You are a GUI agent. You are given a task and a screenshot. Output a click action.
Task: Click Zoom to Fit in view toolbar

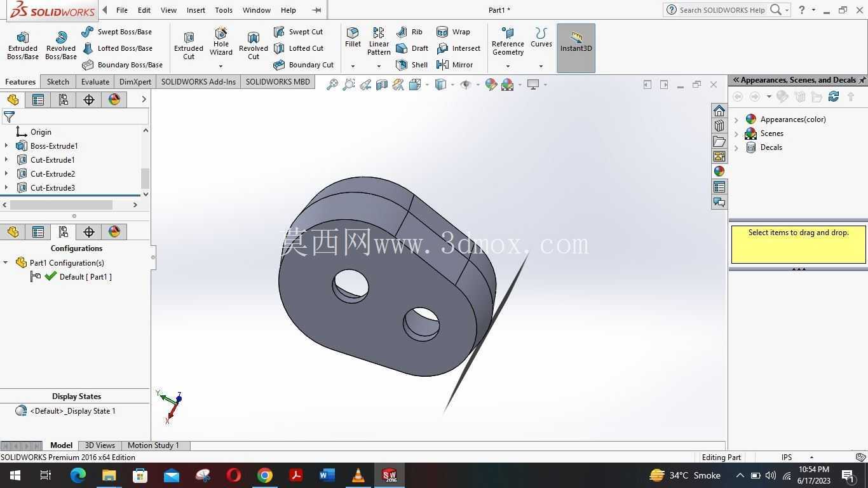(332, 85)
